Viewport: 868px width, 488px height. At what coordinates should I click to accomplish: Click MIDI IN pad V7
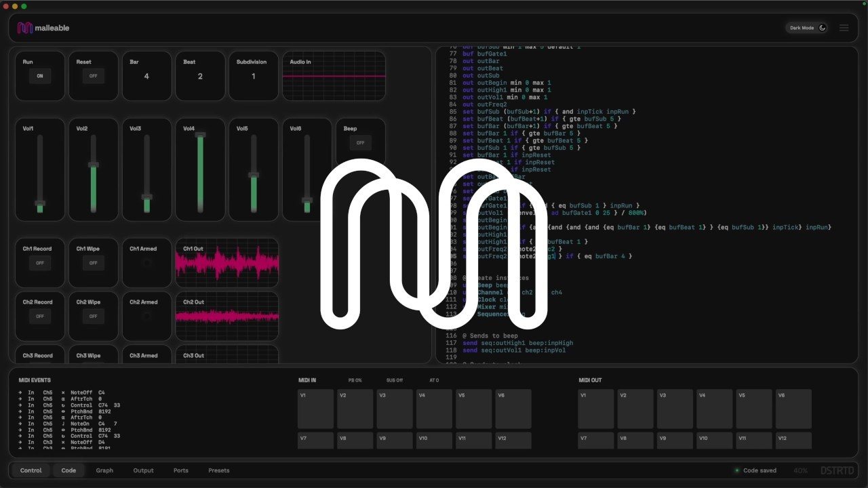point(316,441)
